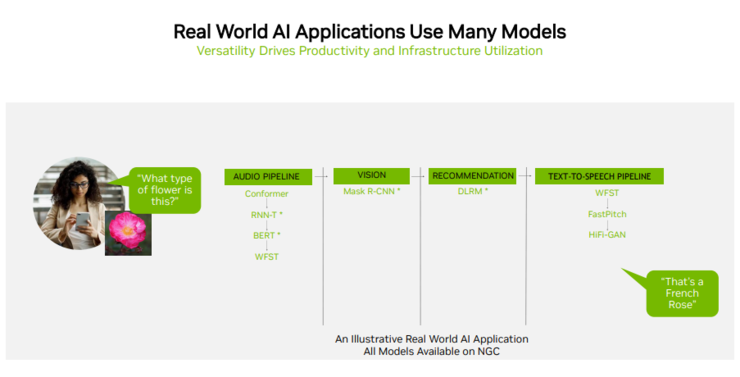740x377 pixels.
Task: Select the RECOMMENDATION green box
Action: pyautogui.click(x=472, y=176)
